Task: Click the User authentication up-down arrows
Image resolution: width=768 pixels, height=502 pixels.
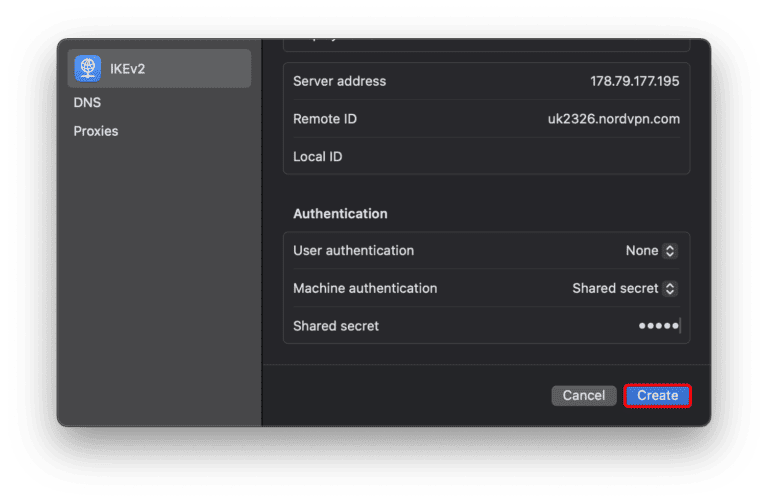Action: pos(670,251)
